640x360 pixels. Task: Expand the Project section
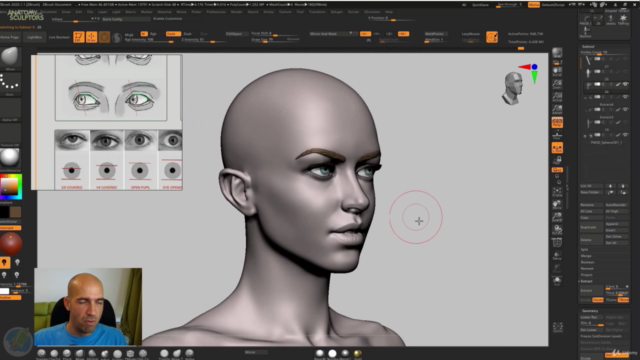[587, 275]
